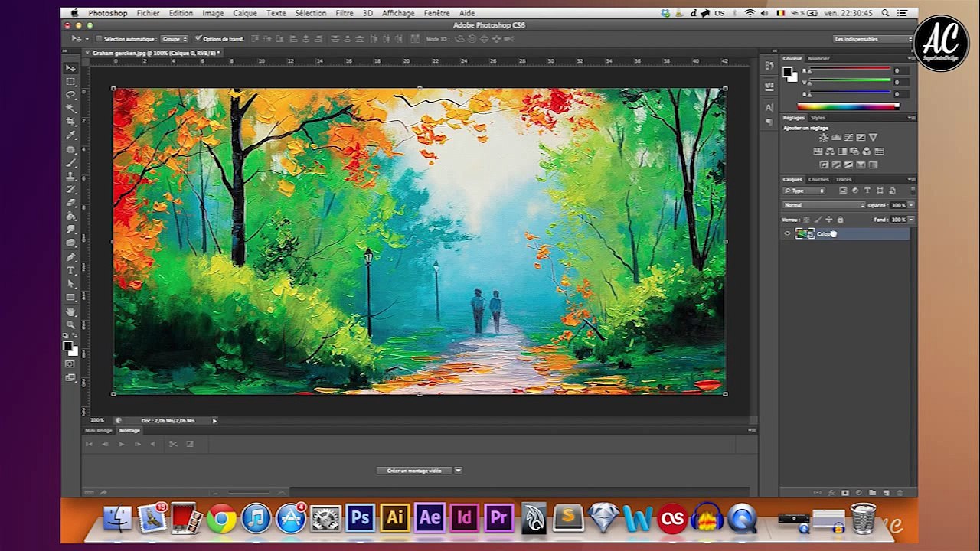980x551 pixels.
Task: Click Créer un montage vidéo button
Action: 414,471
